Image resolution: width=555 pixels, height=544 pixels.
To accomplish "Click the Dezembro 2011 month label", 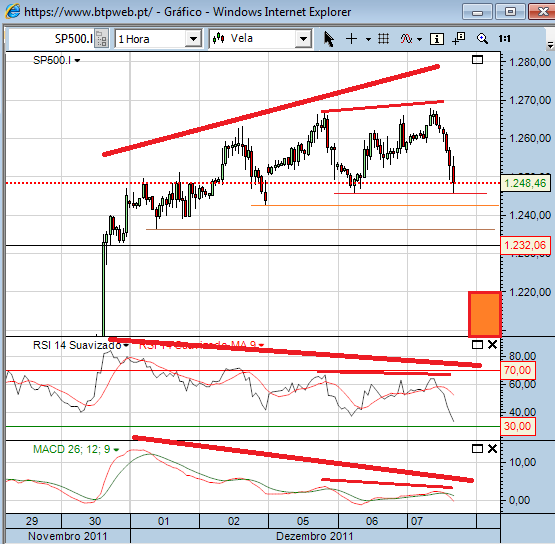I will (x=314, y=536).
